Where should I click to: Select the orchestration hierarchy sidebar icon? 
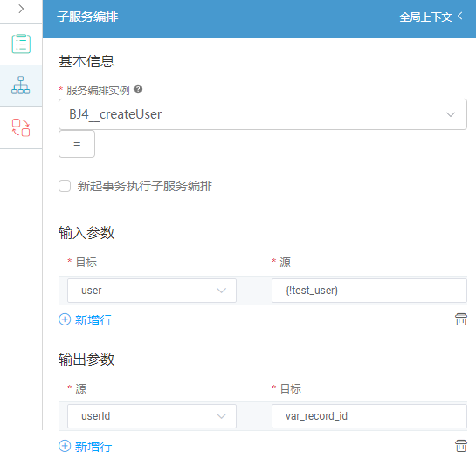click(21, 86)
